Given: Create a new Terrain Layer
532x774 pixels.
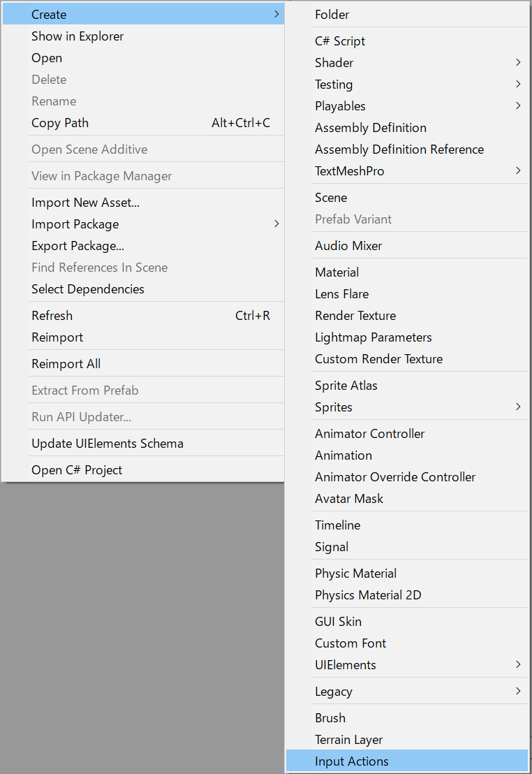Looking at the screenshot, I should tap(406, 740).
